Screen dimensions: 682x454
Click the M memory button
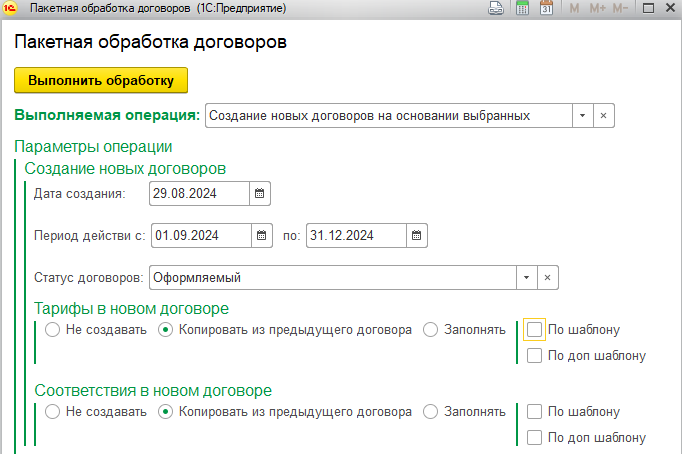click(x=574, y=8)
